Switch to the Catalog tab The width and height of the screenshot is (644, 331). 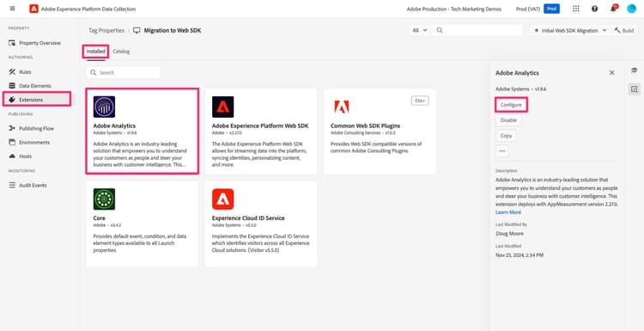click(x=121, y=52)
